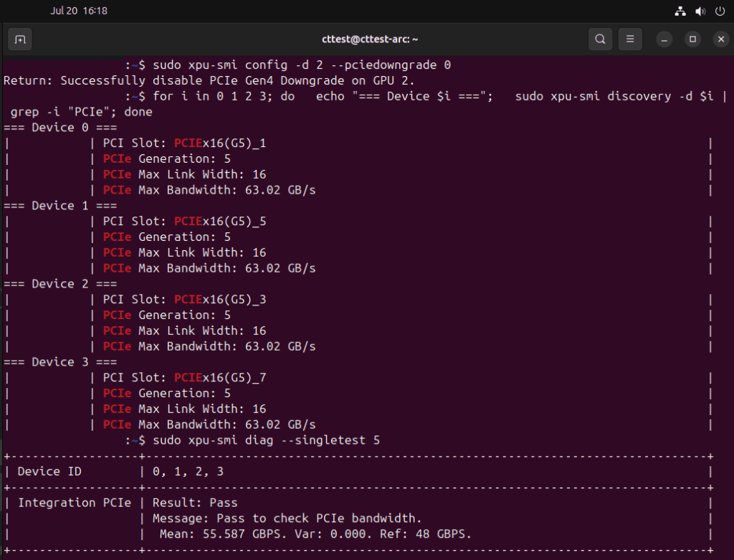734x560 pixels.
Task: Click the Mean: 55.587 GBPS line
Action: 315,534
